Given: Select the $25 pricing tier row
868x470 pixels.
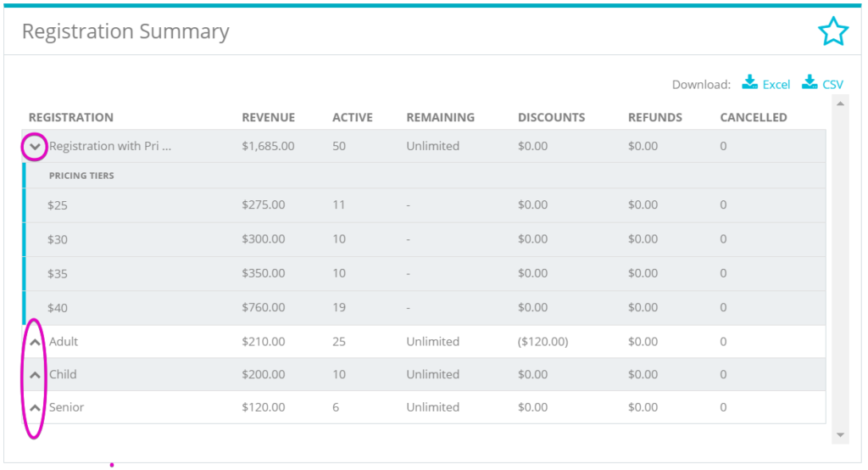Looking at the screenshot, I should point(424,205).
